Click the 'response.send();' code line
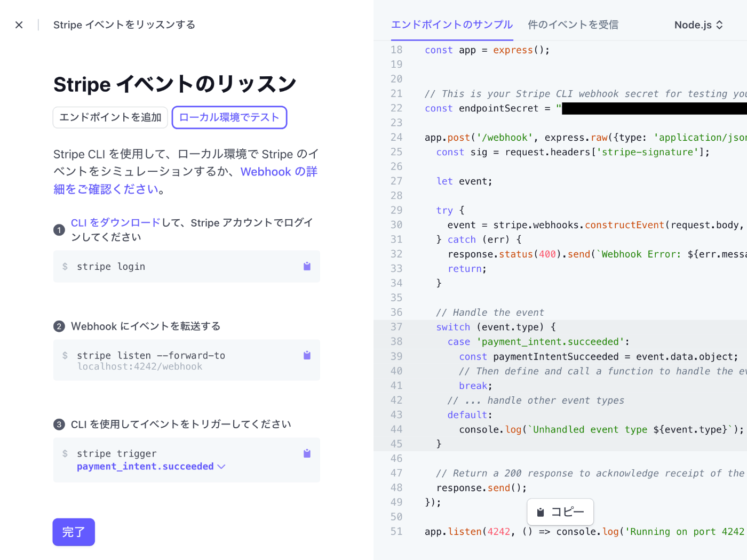747x560 pixels. pos(481,488)
